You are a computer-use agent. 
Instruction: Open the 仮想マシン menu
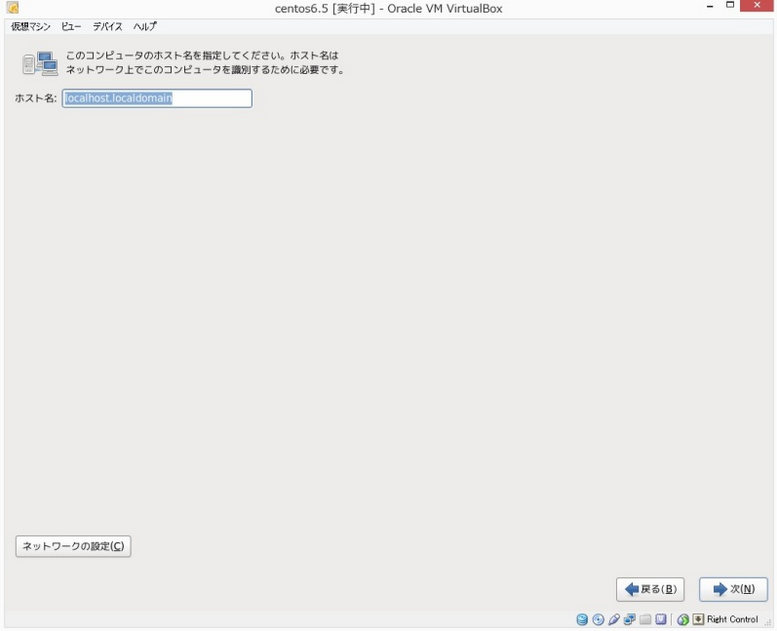pos(31,27)
